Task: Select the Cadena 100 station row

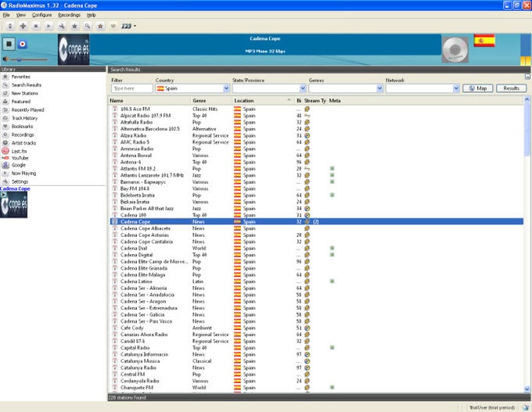Action: point(317,215)
